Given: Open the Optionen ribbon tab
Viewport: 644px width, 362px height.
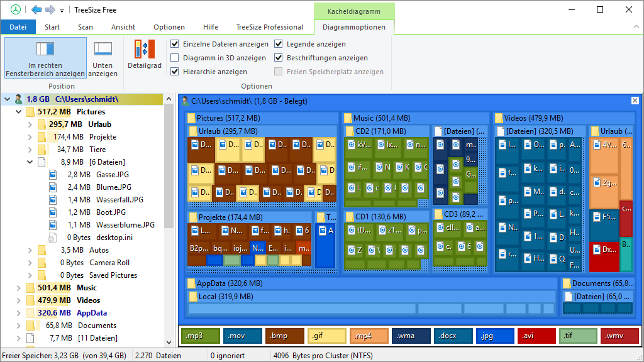Looking at the screenshot, I should pos(169,27).
